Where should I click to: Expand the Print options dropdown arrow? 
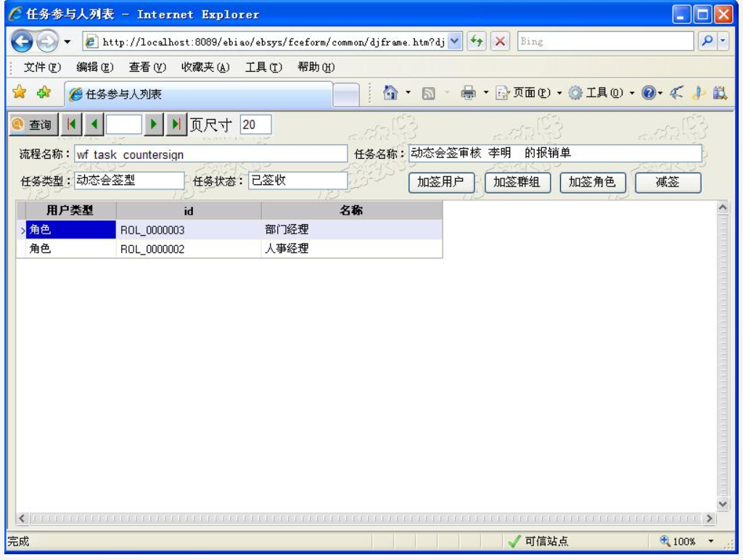[x=485, y=92]
